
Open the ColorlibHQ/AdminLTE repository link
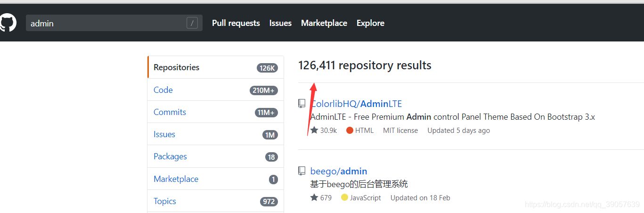[356, 104]
